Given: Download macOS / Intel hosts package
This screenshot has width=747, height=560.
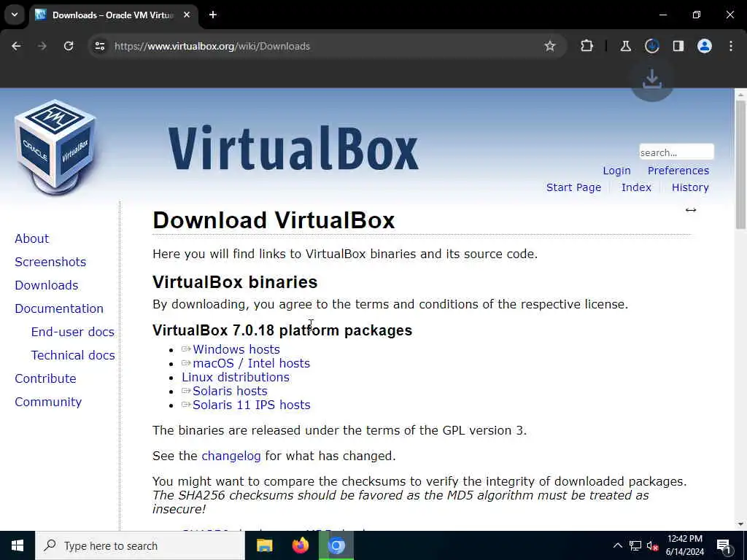Looking at the screenshot, I should 251,363.
